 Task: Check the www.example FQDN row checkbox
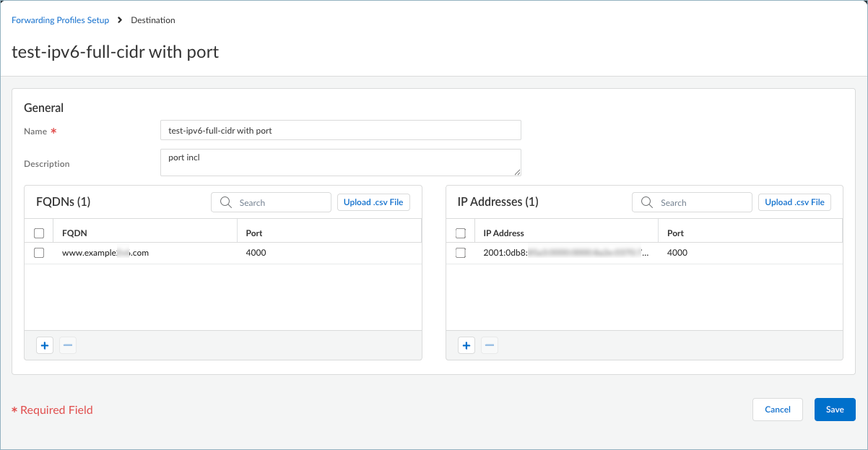[39, 253]
